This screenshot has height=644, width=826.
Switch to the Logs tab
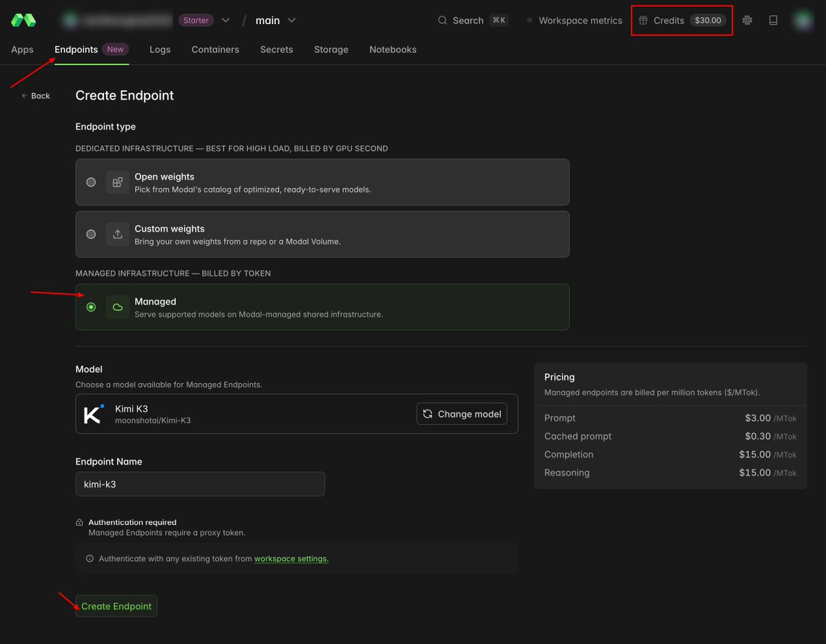[x=160, y=50]
